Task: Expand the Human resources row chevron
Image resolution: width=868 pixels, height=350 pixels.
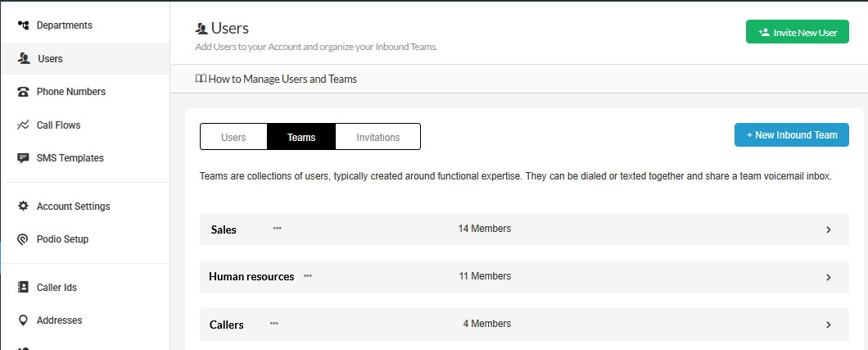Action: (x=828, y=277)
